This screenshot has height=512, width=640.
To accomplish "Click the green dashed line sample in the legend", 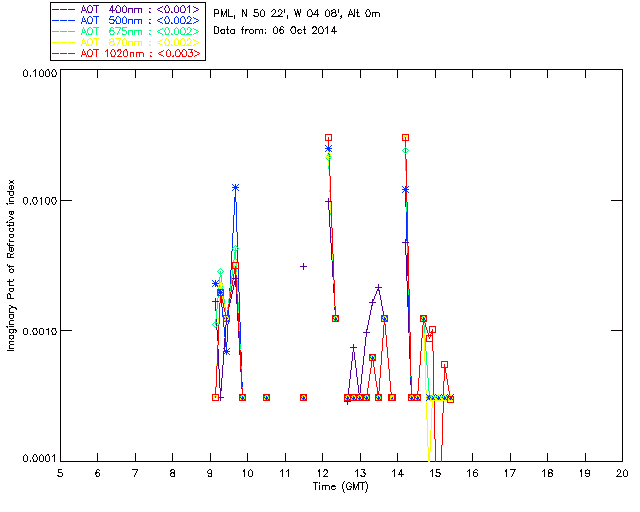I will 64,31.
